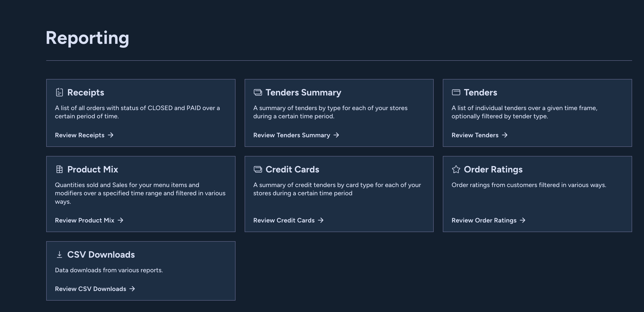Open the Review Receipts link
This screenshot has width=644, height=312.
(80, 135)
